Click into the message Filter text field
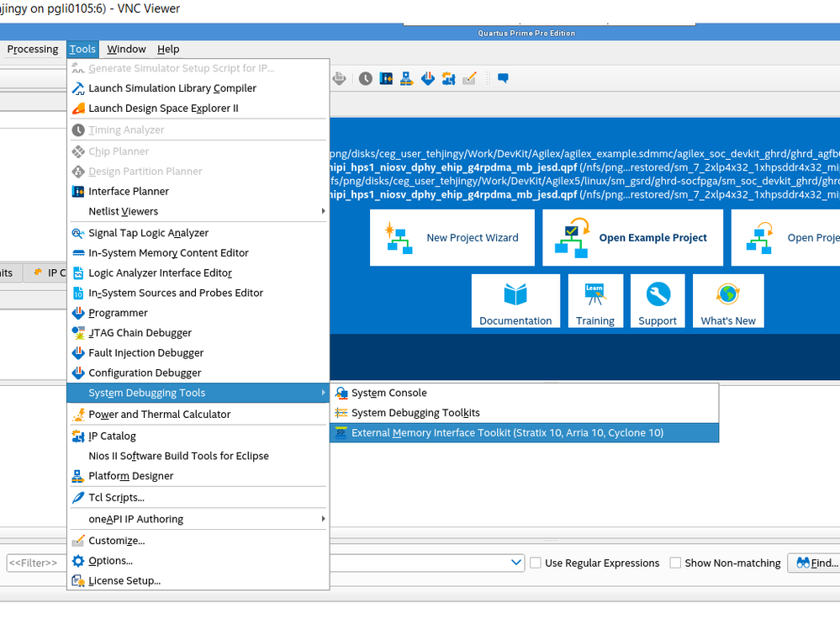Screen dimensions: 840x640 34,563
